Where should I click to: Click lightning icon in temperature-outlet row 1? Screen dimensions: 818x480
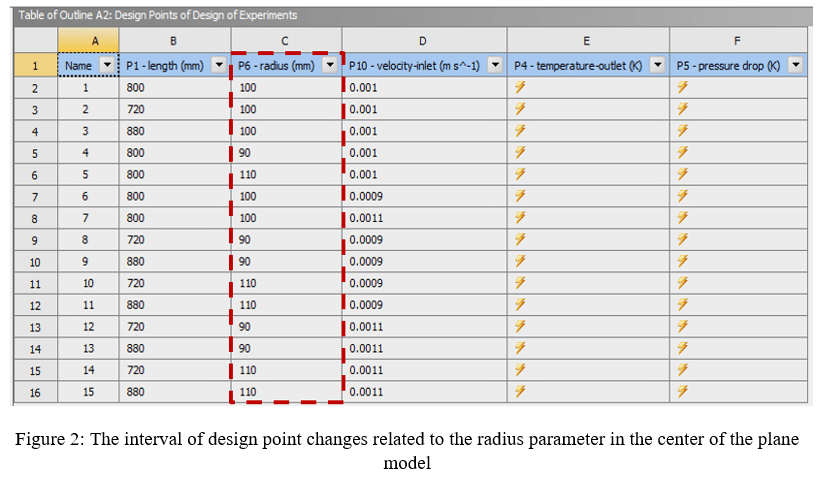519,87
